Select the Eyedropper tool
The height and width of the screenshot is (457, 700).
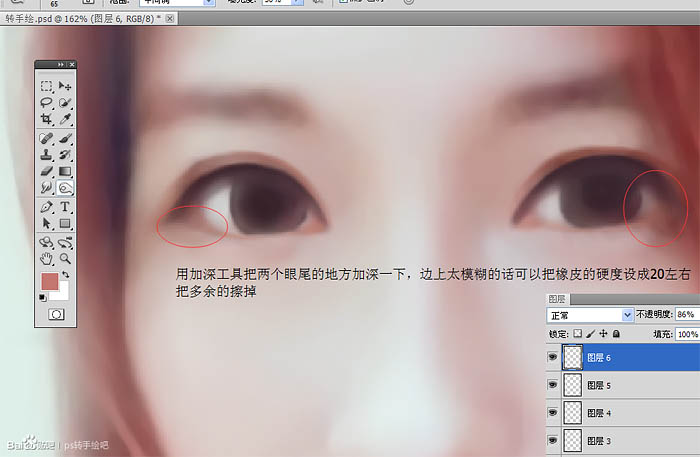point(65,119)
